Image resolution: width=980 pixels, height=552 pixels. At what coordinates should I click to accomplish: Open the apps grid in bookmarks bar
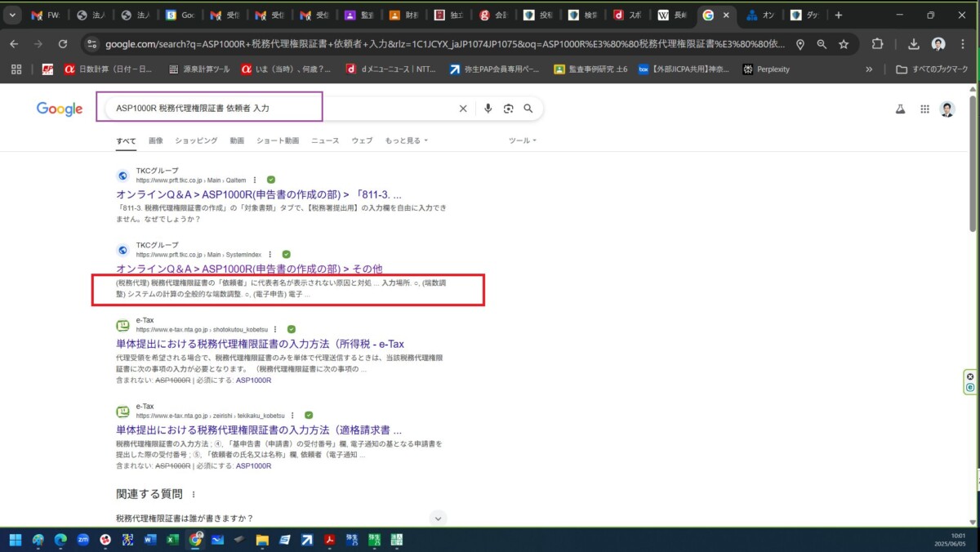(16, 69)
